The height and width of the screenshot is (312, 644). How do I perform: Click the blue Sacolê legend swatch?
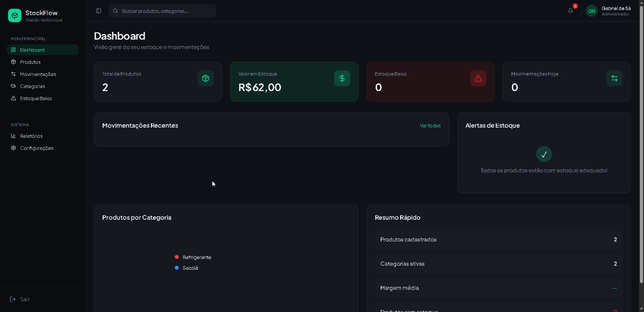tap(177, 268)
